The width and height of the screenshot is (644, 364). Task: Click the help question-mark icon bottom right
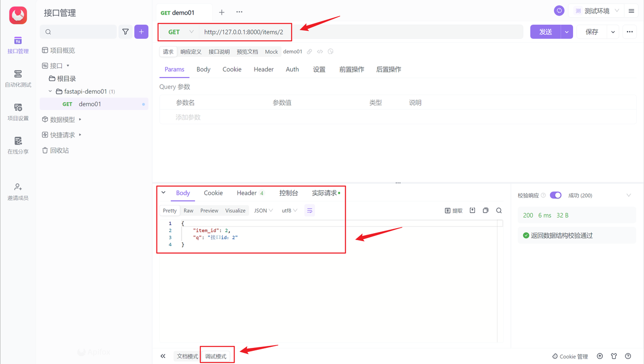coord(628,356)
